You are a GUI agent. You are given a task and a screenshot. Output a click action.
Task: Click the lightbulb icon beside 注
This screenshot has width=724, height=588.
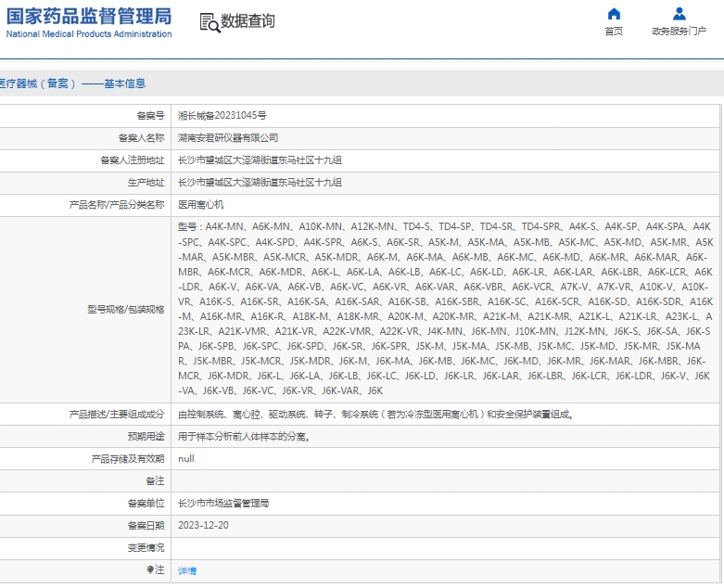tap(150, 569)
